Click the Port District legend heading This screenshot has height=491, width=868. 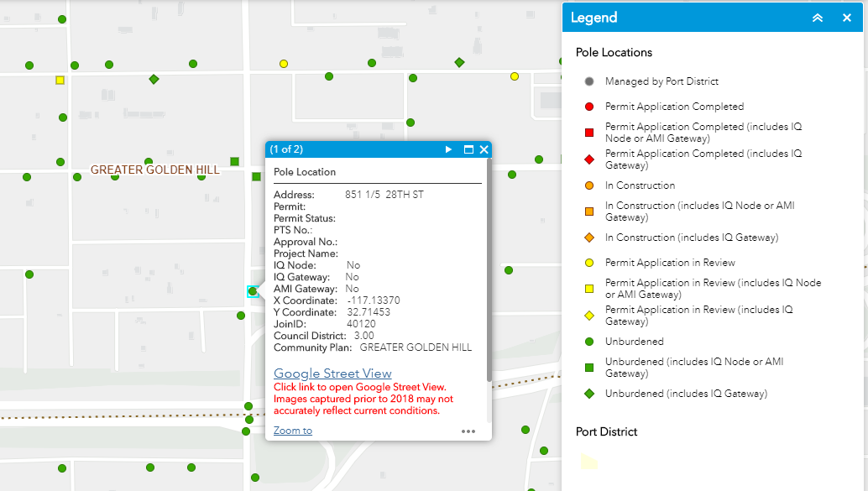(x=606, y=431)
